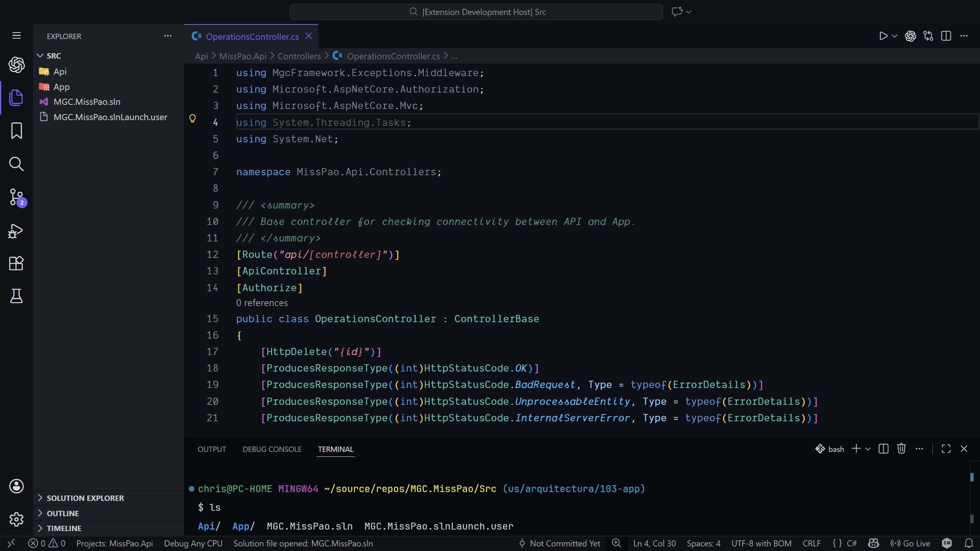Screen dimensions: 980x551
Task: Open the Source Control view
Action: pyautogui.click(x=16, y=197)
